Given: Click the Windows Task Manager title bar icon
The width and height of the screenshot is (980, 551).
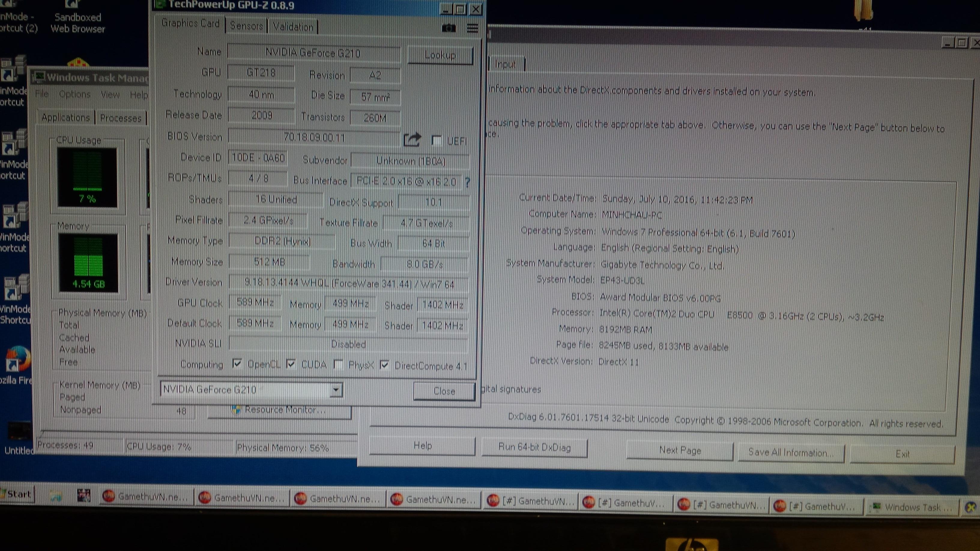Looking at the screenshot, I should [x=38, y=77].
